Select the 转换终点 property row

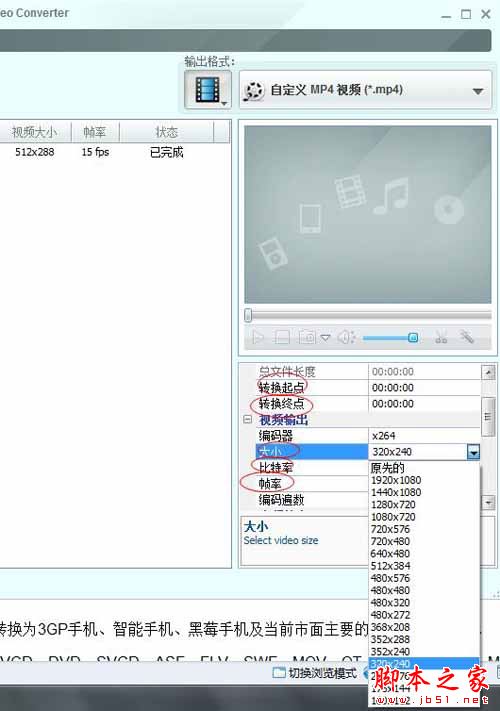312,404
